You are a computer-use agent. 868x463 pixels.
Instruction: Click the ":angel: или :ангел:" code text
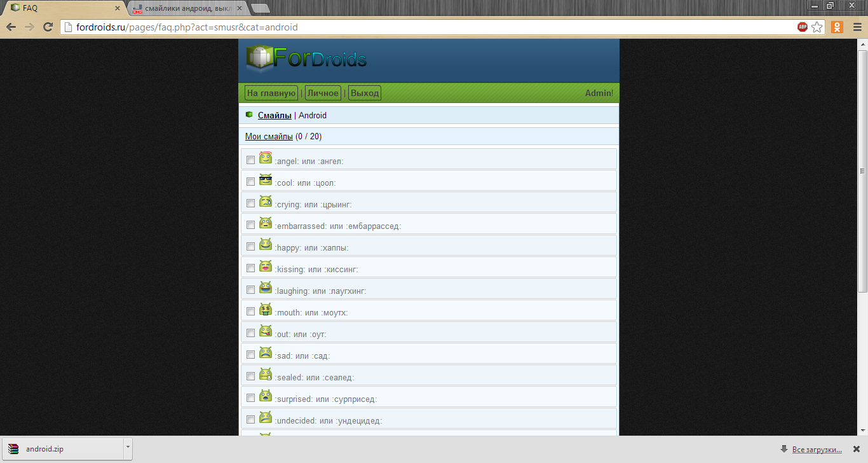[x=309, y=162]
